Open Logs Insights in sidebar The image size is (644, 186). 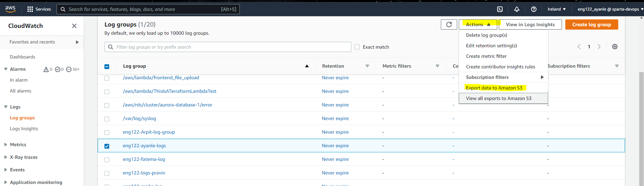point(24,129)
